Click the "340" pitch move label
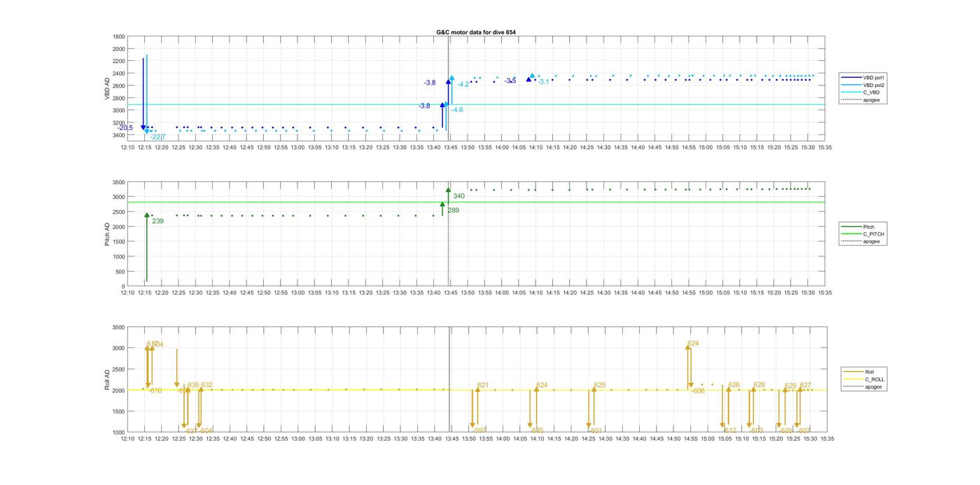 459,196
